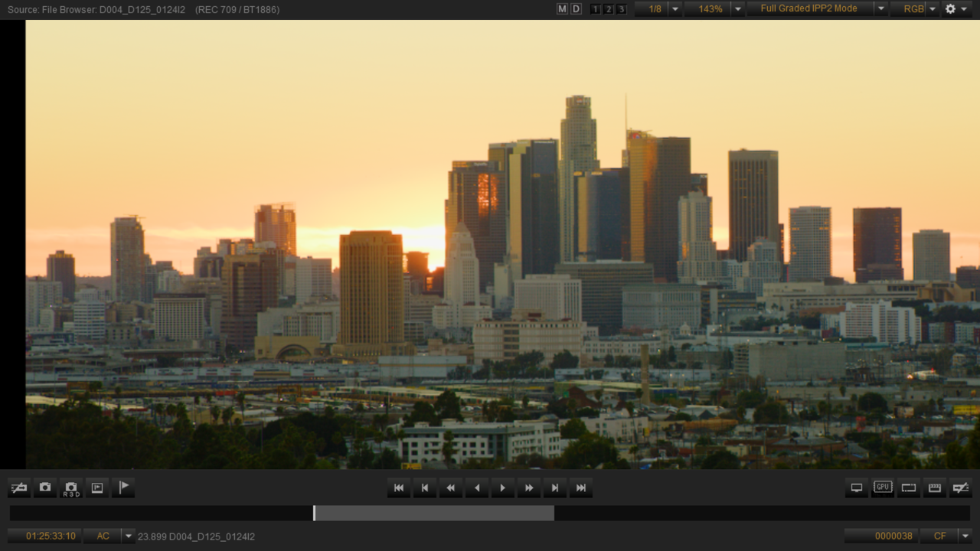The image size is (980, 551).
Task: Click the timeline playhead scrubber
Action: pos(314,513)
